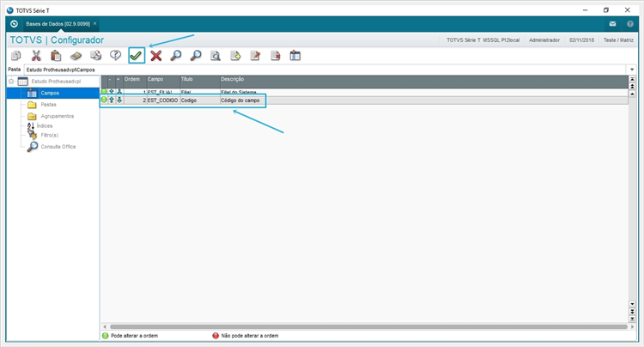Click the Filtro(s) funnel icon

(x=32, y=135)
